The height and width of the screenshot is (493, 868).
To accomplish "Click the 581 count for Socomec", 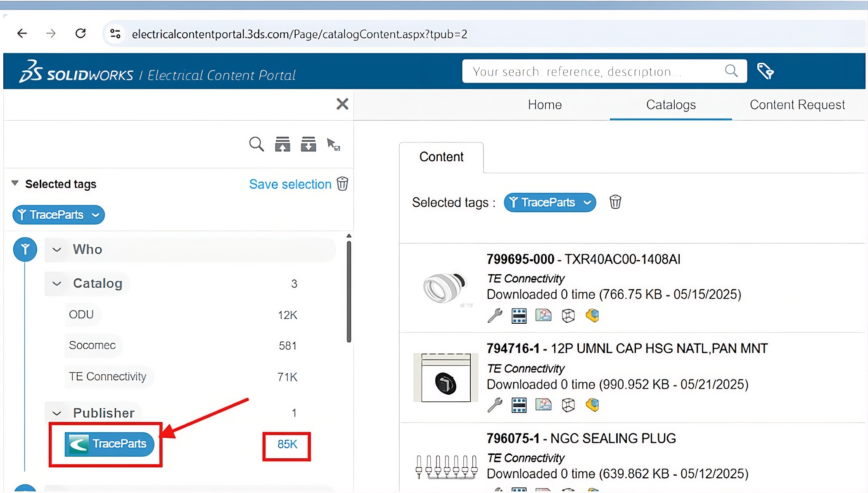I will pos(288,346).
